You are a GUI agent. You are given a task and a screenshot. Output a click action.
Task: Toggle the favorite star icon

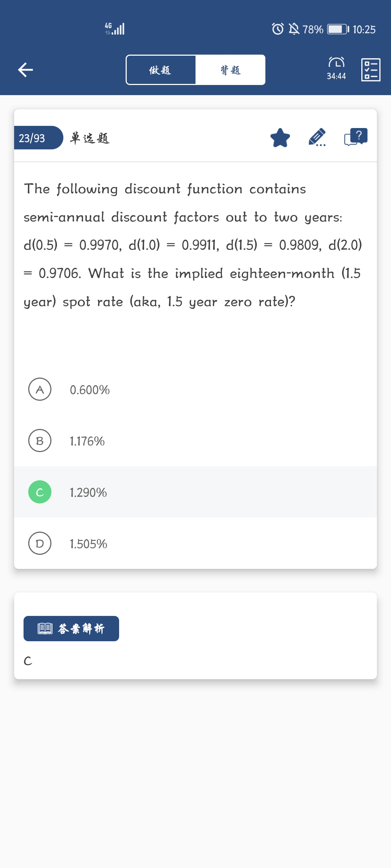coord(280,138)
